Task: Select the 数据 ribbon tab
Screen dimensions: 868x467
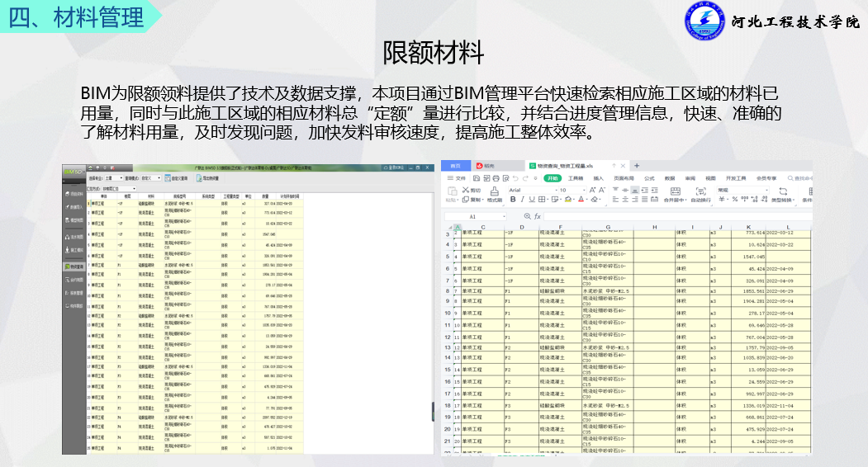Action: 670,178
